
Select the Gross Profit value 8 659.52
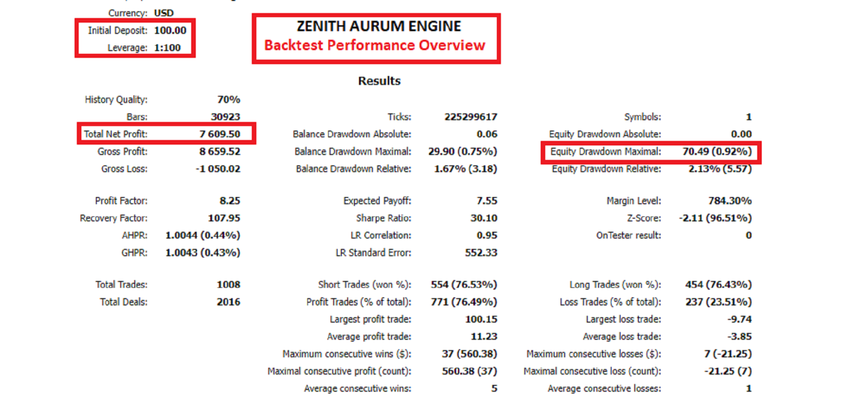pos(220,151)
